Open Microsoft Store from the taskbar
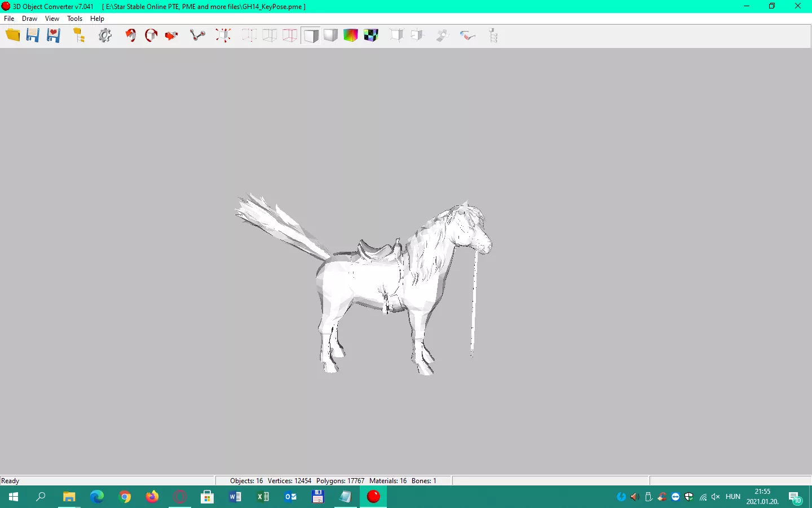 pyautogui.click(x=208, y=497)
